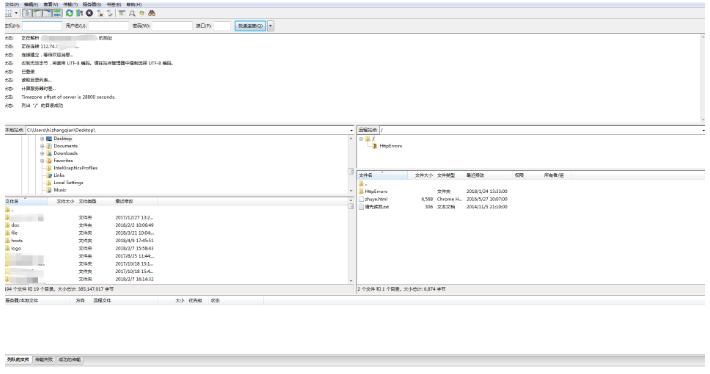The width and height of the screenshot is (710, 374).
Task: Click the message log scrollbar
Action: coord(703,78)
